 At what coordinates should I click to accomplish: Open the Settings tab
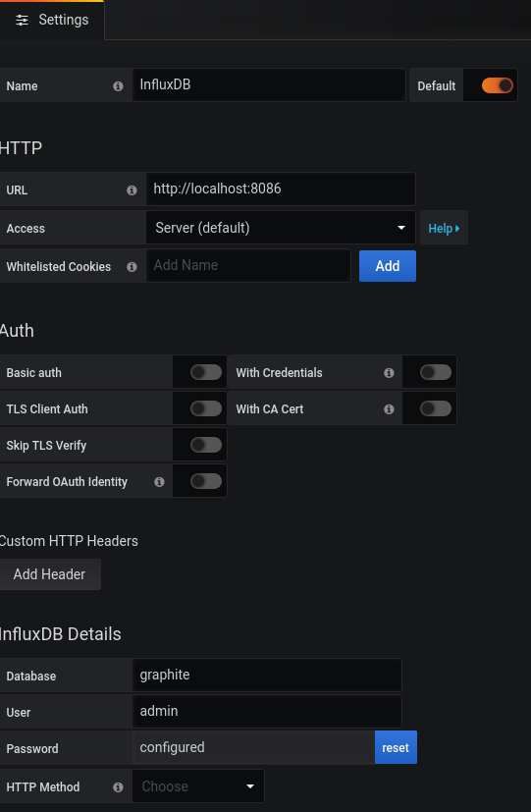[x=52, y=20]
